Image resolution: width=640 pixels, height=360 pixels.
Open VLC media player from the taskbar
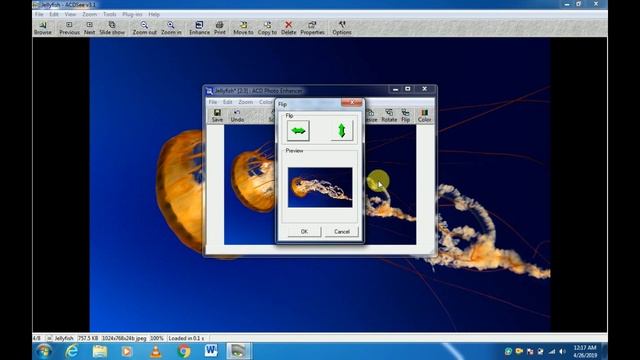click(156, 351)
